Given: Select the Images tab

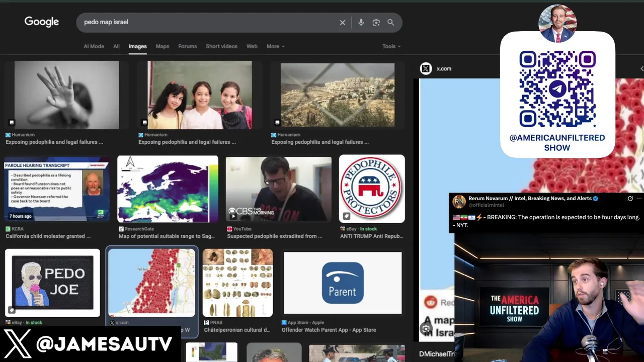Looking at the screenshot, I should (137, 46).
